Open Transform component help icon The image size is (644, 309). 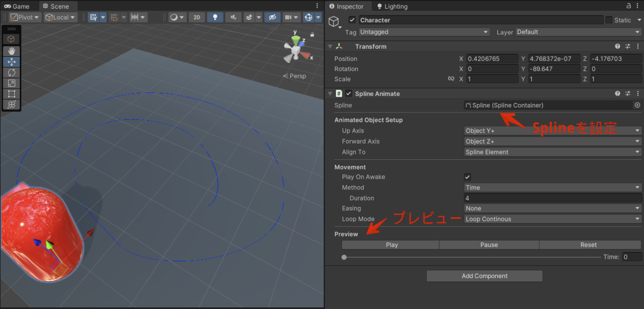[x=618, y=47]
